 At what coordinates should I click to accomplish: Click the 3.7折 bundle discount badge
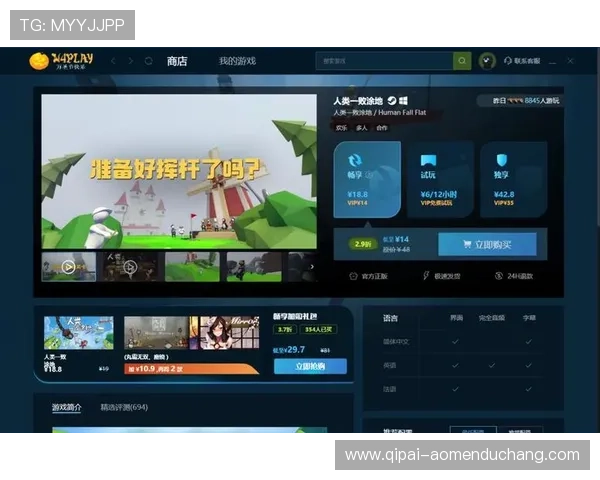285,329
